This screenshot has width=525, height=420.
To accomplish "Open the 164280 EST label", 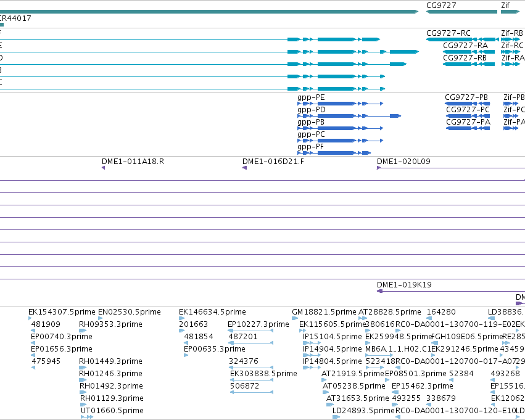I will [x=441, y=312].
